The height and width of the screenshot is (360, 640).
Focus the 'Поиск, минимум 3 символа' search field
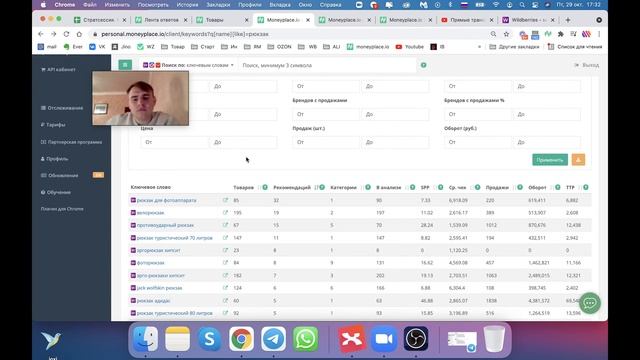[327, 65]
